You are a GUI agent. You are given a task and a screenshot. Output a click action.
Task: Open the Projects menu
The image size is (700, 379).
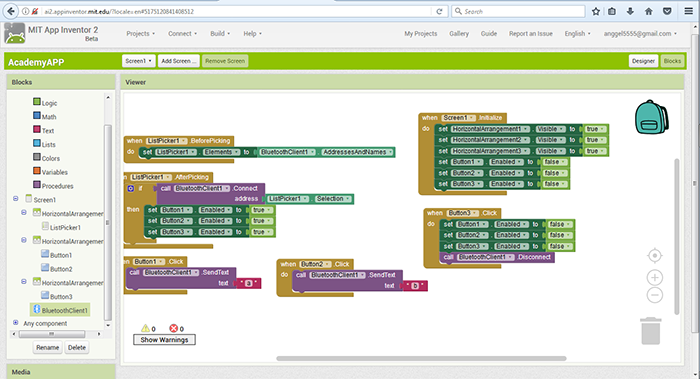pos(141,33)
